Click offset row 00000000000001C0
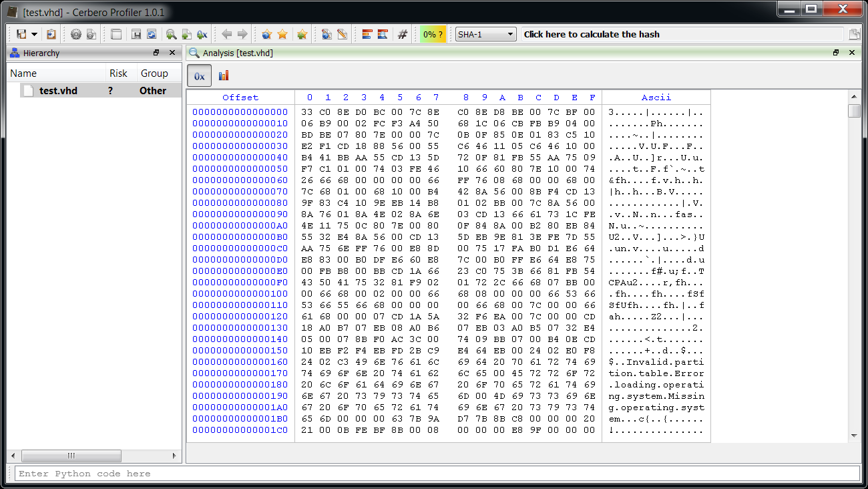 click(240, 430)
